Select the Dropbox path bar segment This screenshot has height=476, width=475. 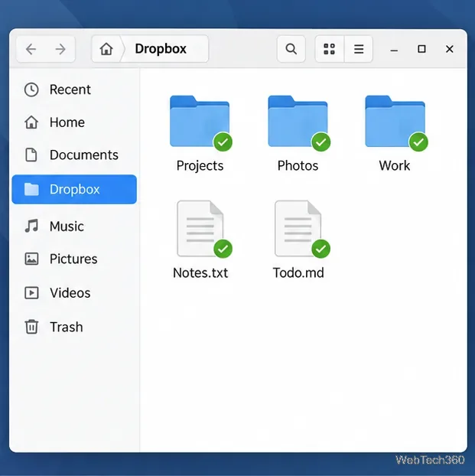click(161, 49)
